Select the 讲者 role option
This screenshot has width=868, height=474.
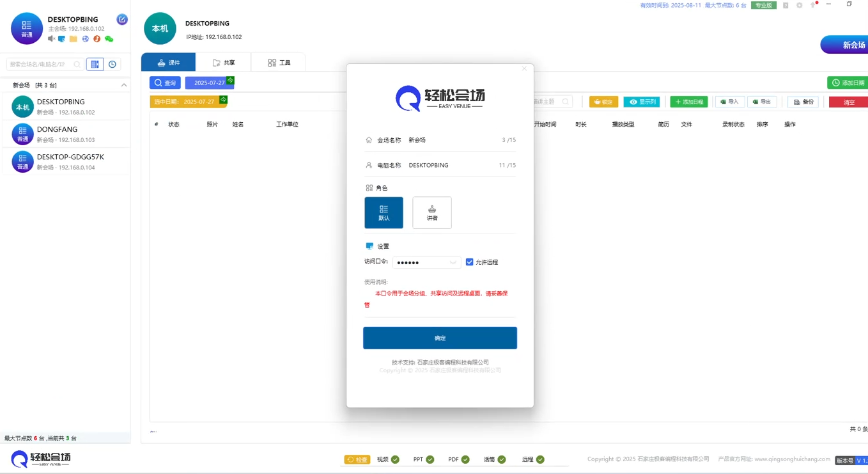pos(432,212)
